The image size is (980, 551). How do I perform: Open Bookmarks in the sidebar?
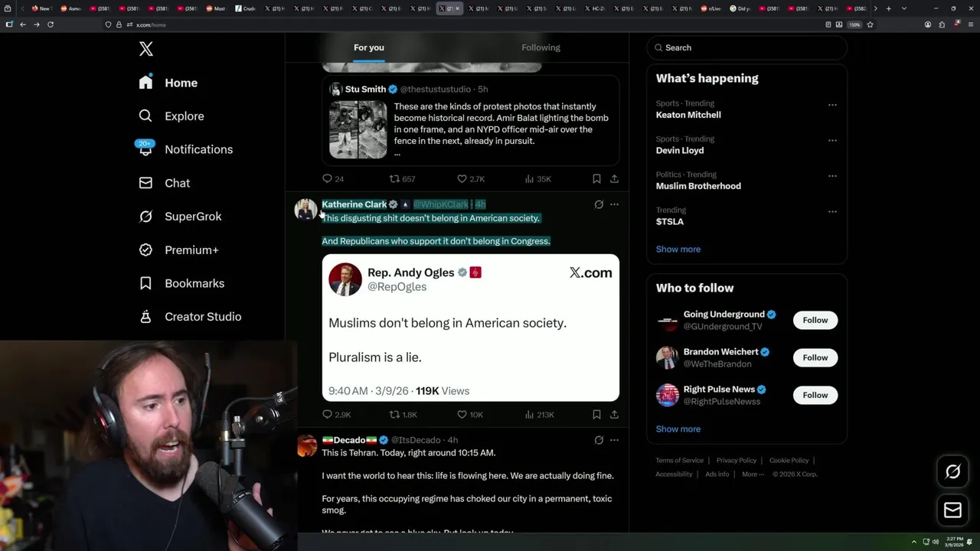click(181, 283)
